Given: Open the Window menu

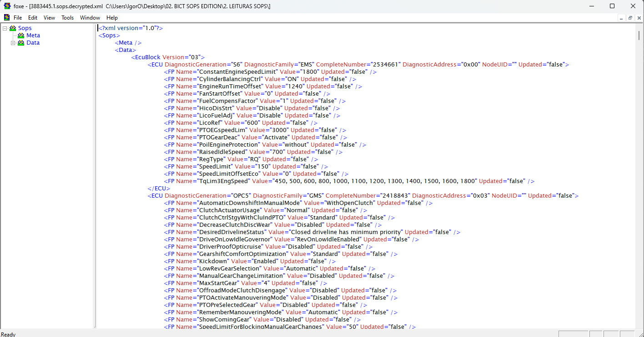Looking at the screenshot, I should click(90, 17).
